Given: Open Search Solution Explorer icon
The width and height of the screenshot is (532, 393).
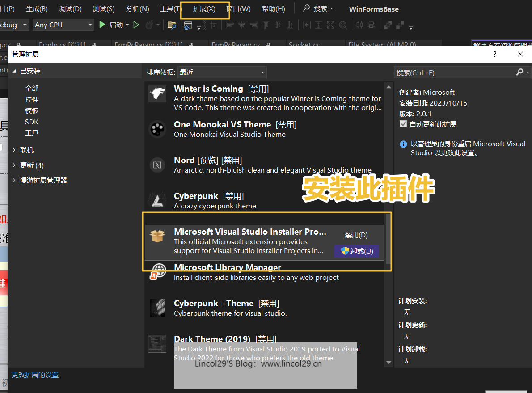Looking at the screenshot, I should point(172,25).
